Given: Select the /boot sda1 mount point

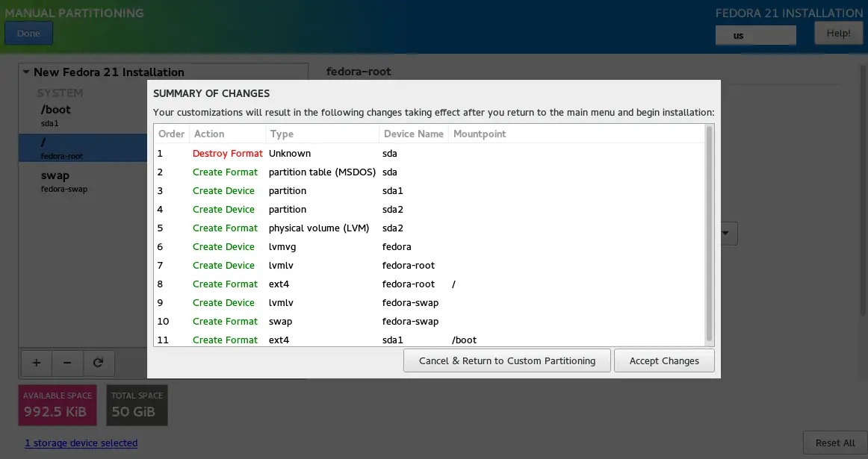Looking at the screenshot, I should (83, 116).
